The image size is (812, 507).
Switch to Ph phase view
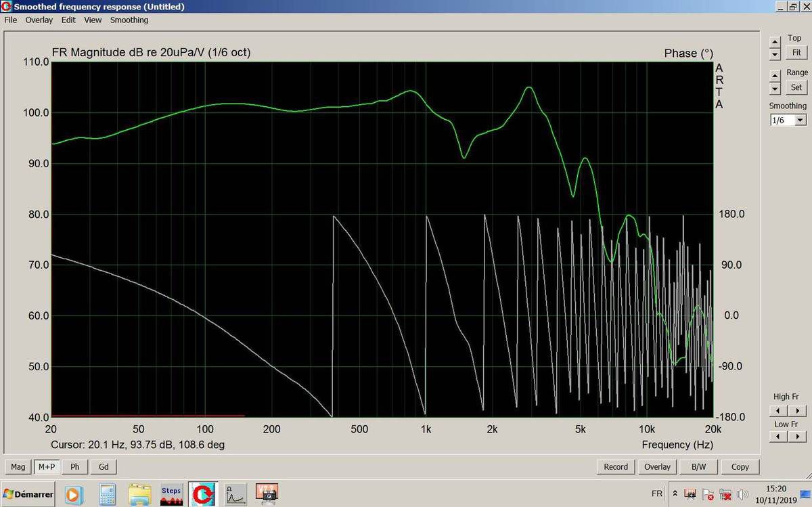pyautogui.click(x=74, y=466)
